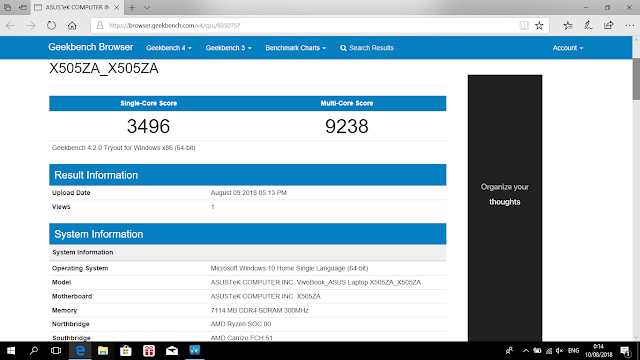Add page to favorites with star icon
The height and width of the screenshot is (360, 640).
click(x=539, y=25)
